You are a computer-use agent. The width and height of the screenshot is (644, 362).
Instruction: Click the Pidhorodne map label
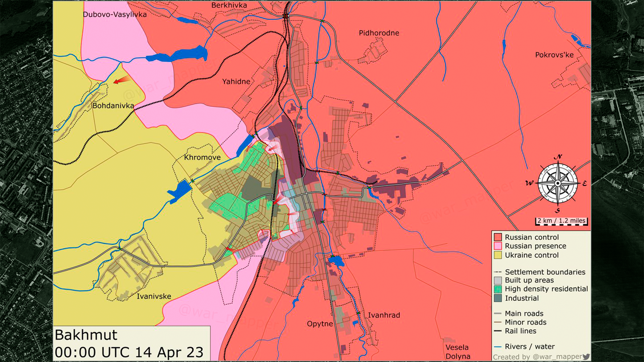[379, 33]
